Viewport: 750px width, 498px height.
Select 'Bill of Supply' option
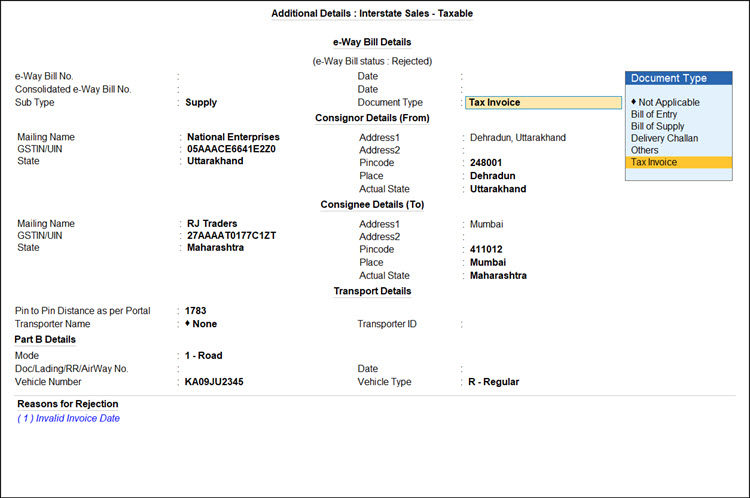(658, 126)
